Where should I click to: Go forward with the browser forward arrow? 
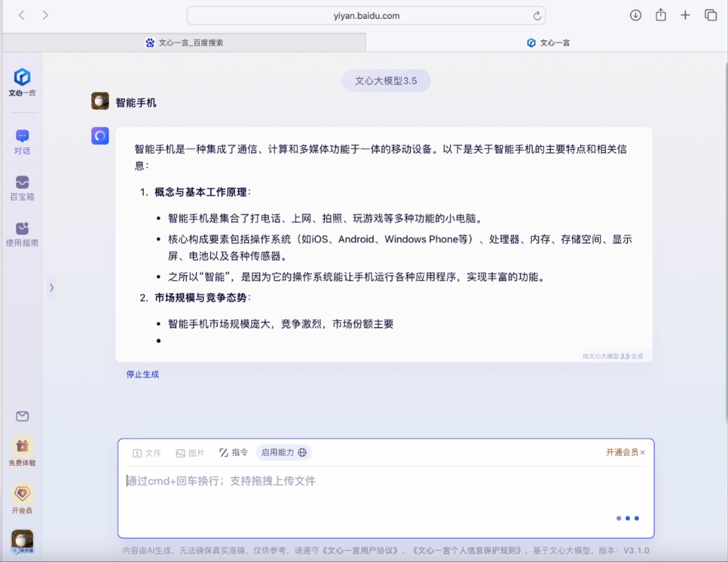pos(45,16)
